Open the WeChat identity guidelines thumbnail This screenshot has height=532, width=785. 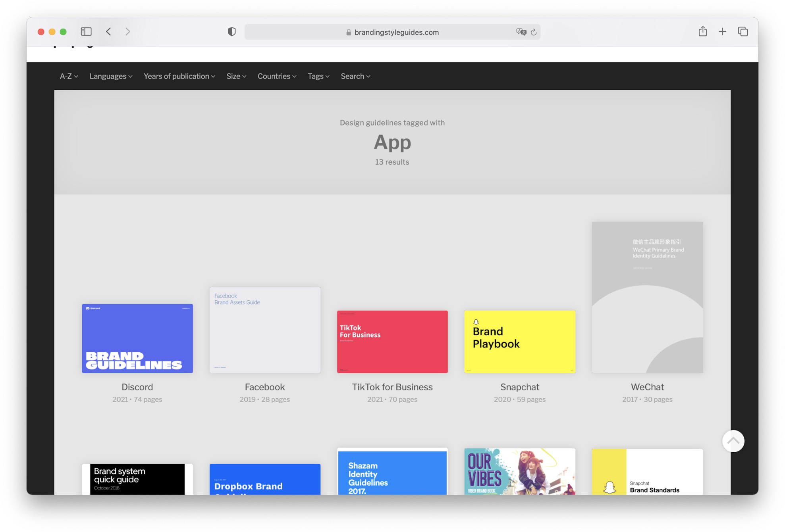(x=647, y=297)
